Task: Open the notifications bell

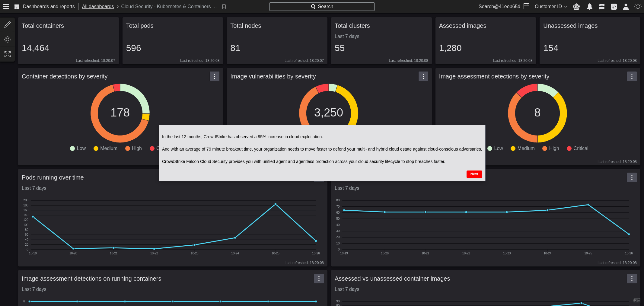Action: (x=589, y=6)
